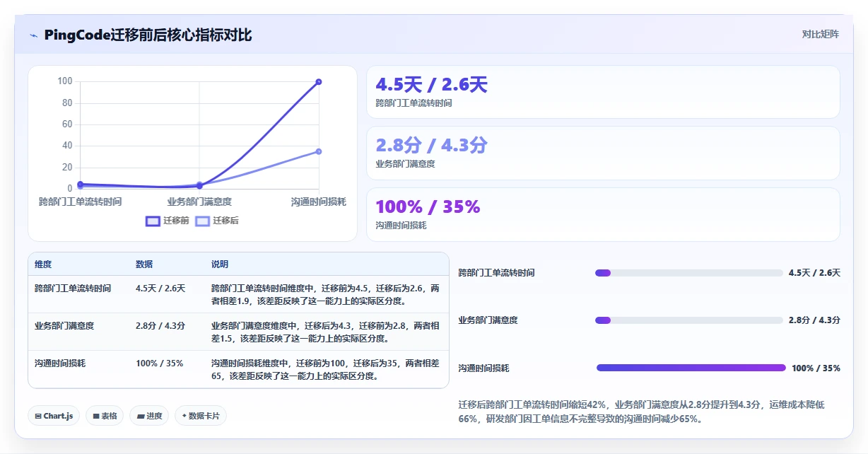Click the 跨部门工单流转时间 progress bar
The height and width of the screenshot is (454, 868).
click(689, 273)
